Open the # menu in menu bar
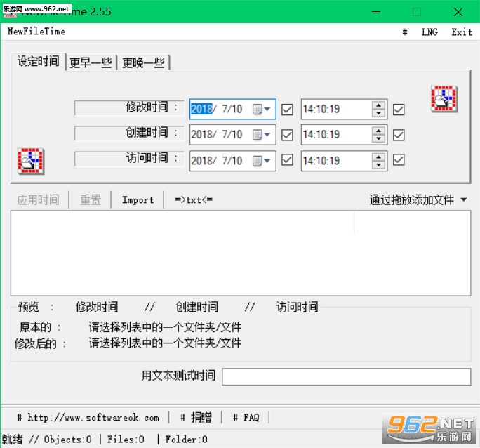The image size is (480, 448). click(405, 32)
